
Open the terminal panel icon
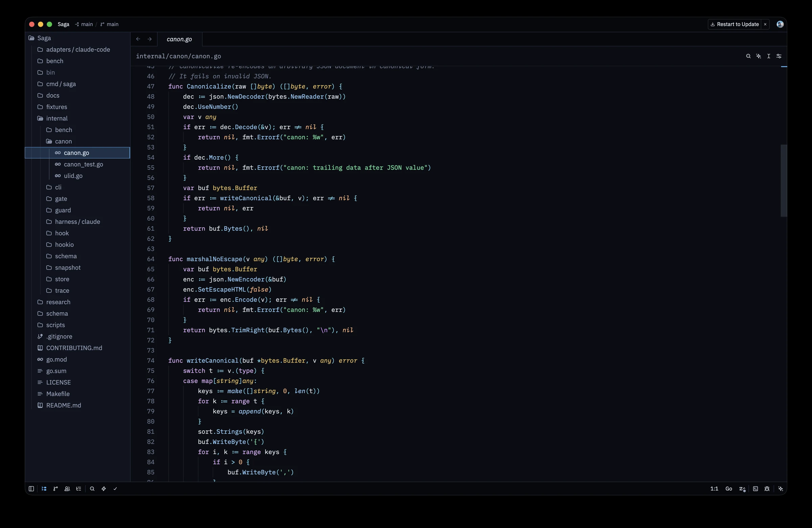[x=755, y=489]
